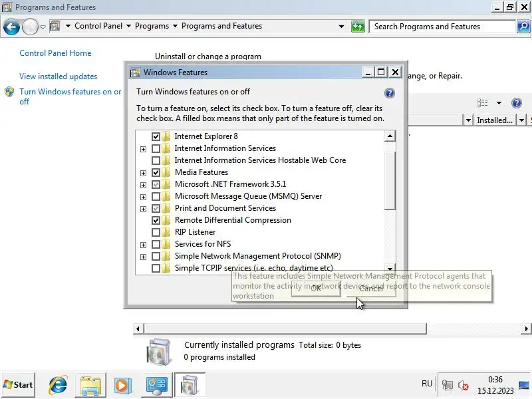Image resolution: width=532 pixels, height=399 pixels.
Task: Check Internet Information Services checkbox
Action: [x=156, y=148]
